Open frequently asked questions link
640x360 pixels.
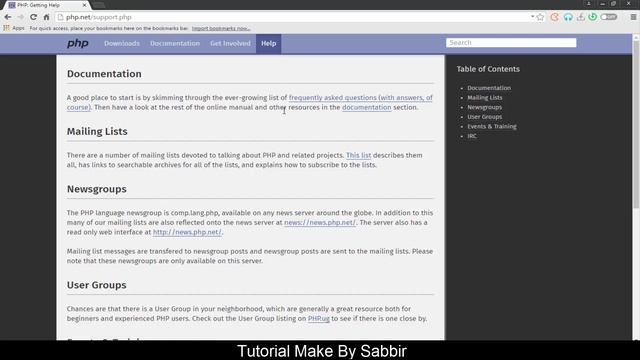pos(360,98)
